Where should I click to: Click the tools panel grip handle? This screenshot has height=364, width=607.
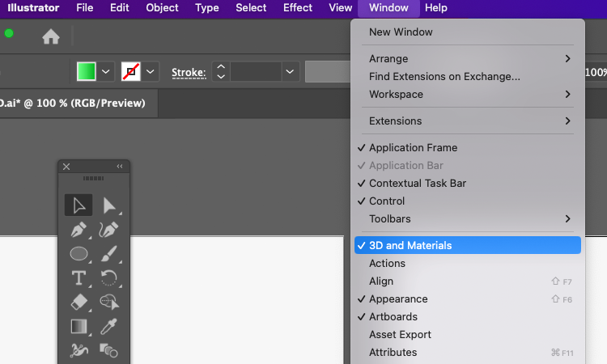coord(93,178)
